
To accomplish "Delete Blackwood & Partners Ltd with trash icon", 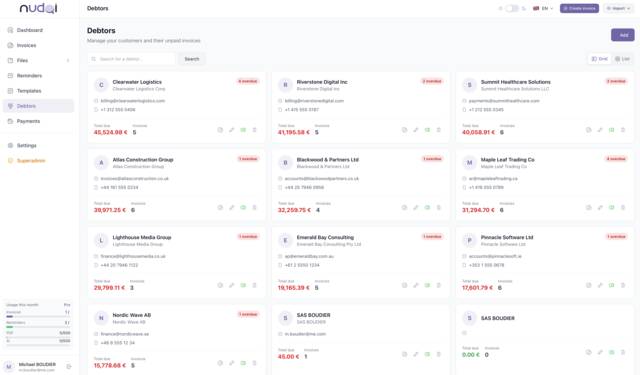I will click(x=438, y=207).
